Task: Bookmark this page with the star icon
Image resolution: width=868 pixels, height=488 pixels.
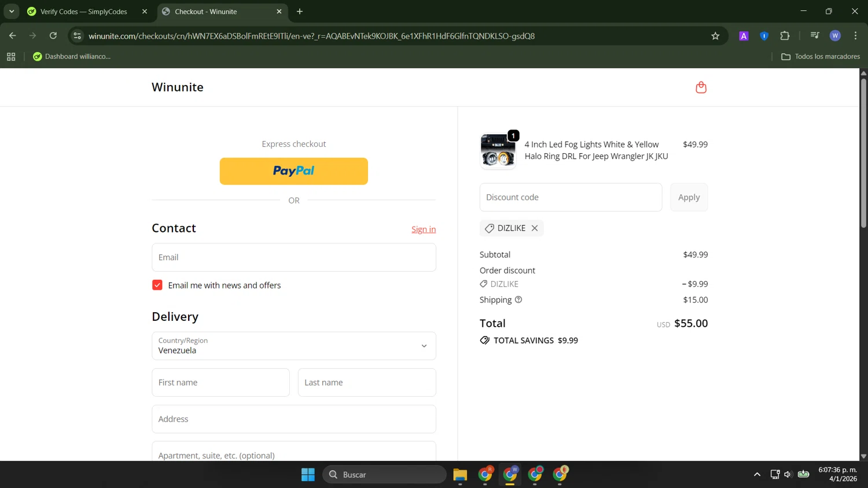Action: tap(715, 36)
